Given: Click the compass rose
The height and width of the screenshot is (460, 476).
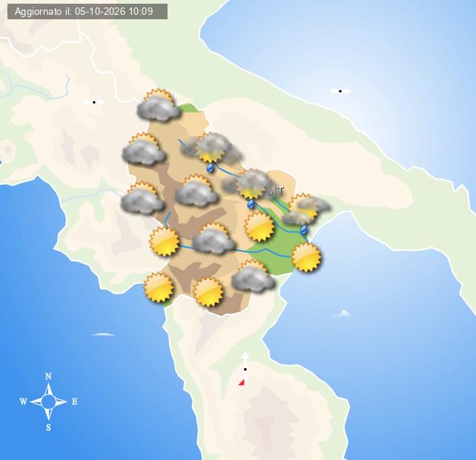Looking at the screenshot, I should click(x=49, y=401).
